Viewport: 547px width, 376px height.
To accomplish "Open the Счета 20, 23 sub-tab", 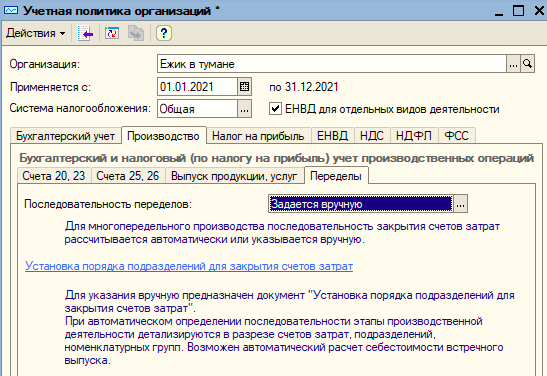I will tap(54, 176).
